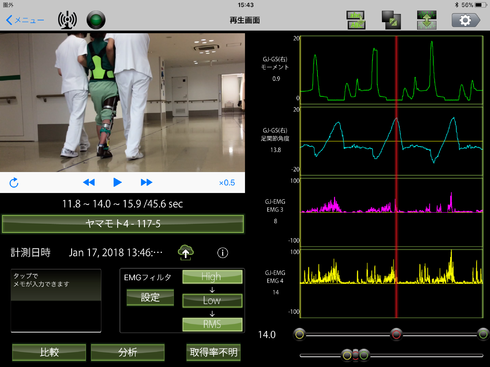Toggle the Low EMG filter
Viewport: 490px width, 367px height.
tap(212, 300)
